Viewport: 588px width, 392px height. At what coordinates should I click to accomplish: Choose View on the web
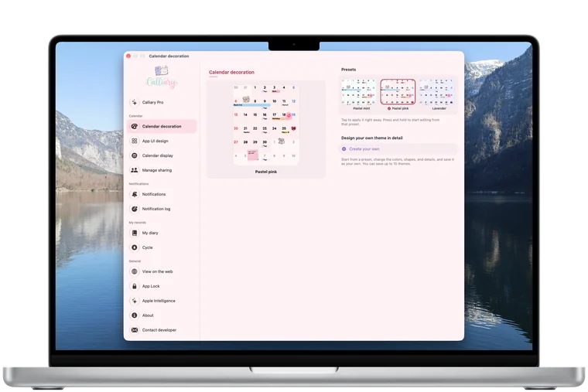162,271
